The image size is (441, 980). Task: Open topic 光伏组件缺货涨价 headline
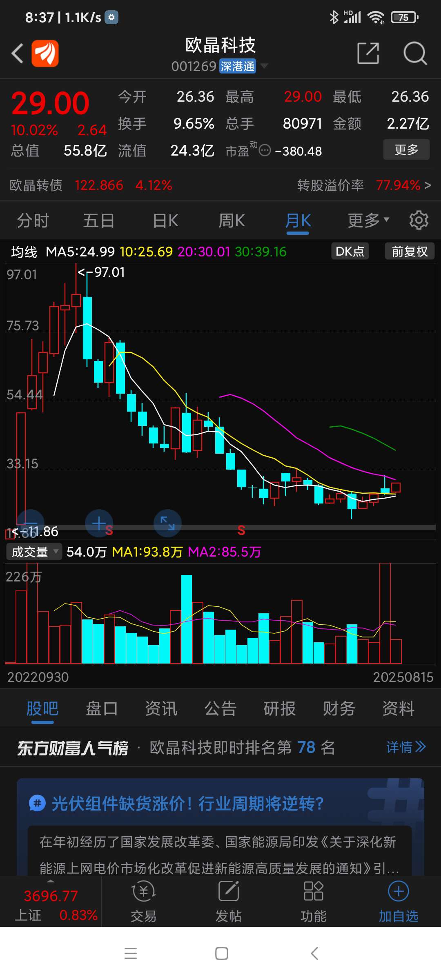click(187, 804)
